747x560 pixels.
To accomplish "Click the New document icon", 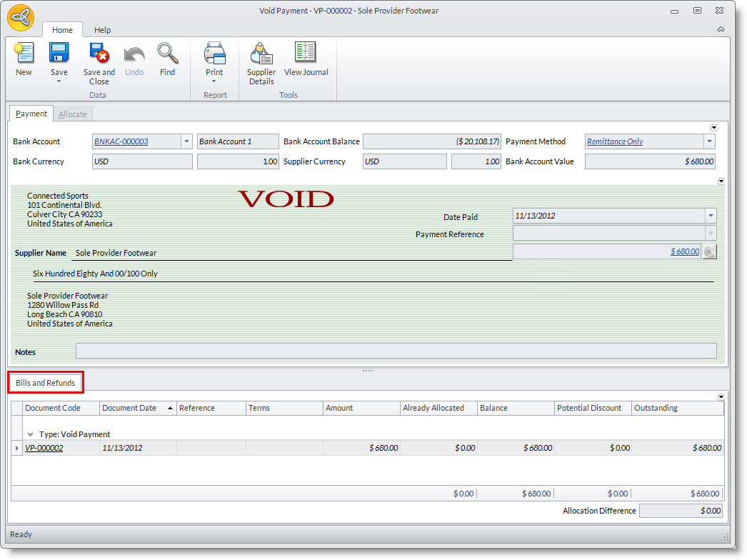I will (x=24, y=54).
